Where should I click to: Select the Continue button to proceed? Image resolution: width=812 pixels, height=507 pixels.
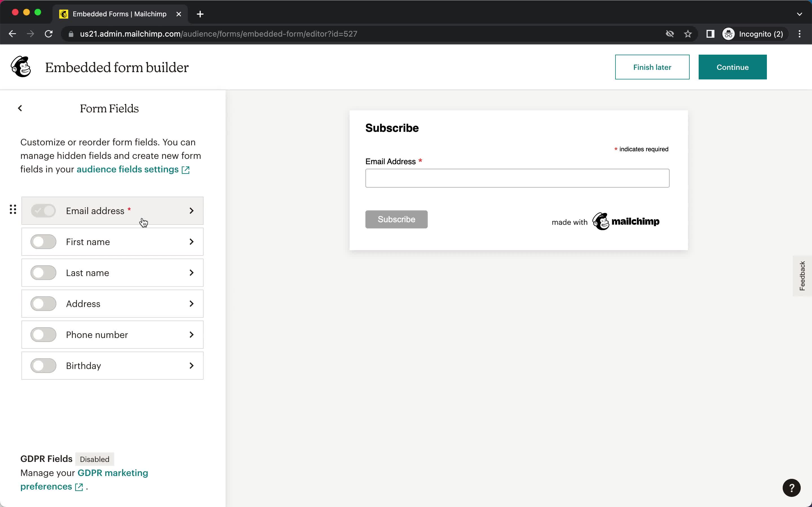point(732,66)
